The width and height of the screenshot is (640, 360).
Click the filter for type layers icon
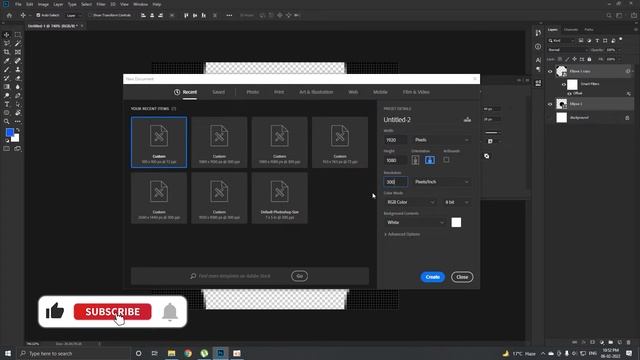pos(597,40)
